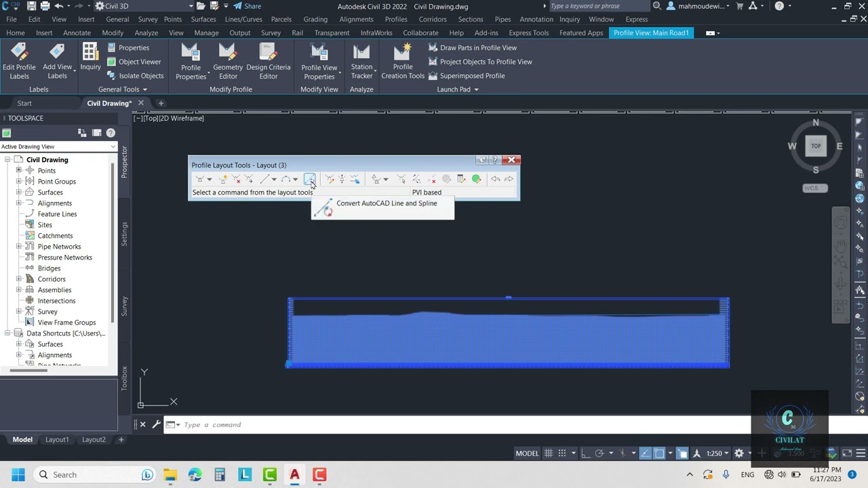Launch Station Tracker
Viewport: 868px width, 488px height.
pyautogui.click(x=361, y=62)
